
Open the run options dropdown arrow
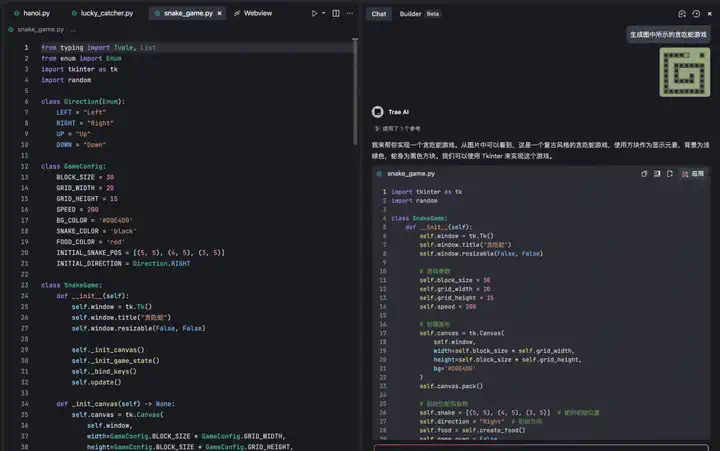[324, 13]
